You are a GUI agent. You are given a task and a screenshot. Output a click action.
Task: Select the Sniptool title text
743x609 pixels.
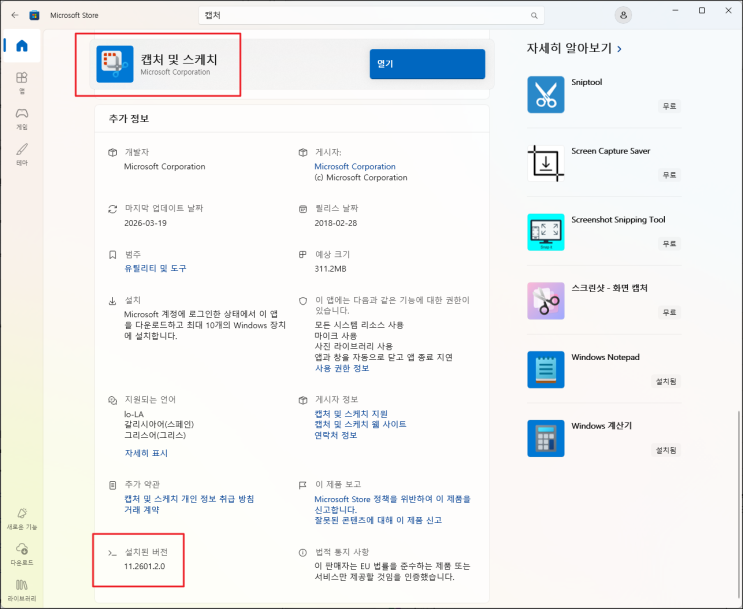(x=587, y=82)
